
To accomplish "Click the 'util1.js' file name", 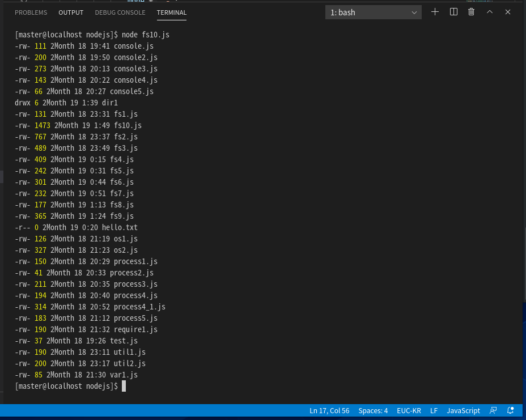I will pos(130,352).
